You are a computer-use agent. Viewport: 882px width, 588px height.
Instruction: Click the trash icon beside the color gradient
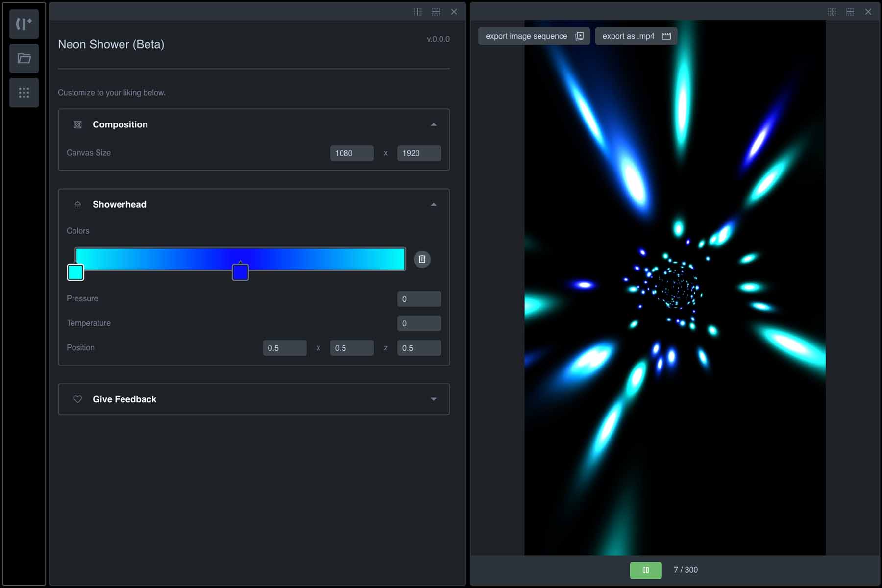tap(422, 259)
